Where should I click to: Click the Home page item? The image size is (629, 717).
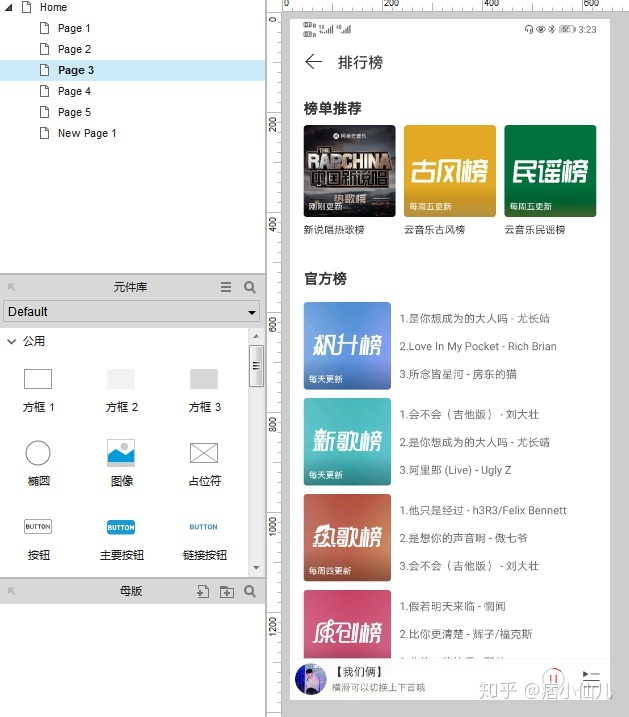[53, 7]
